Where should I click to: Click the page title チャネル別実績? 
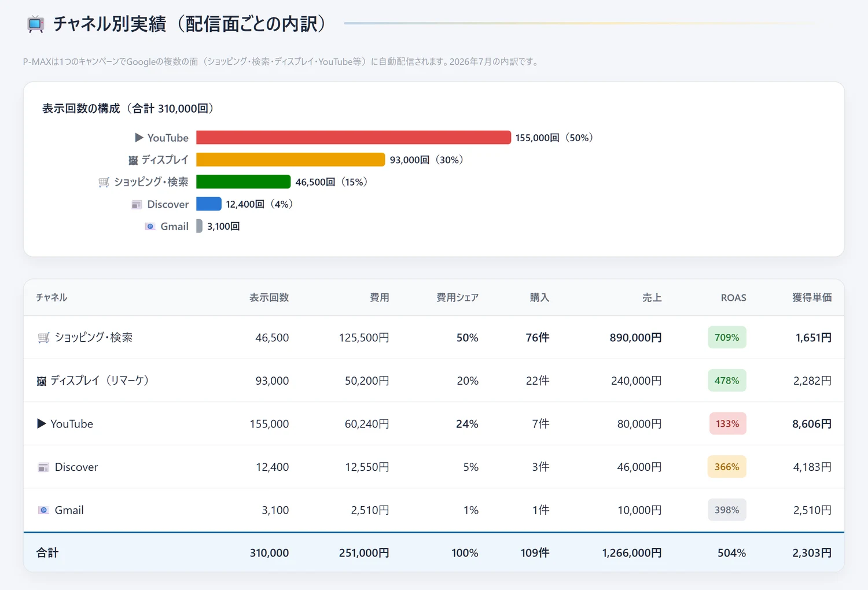click(190, 24)
